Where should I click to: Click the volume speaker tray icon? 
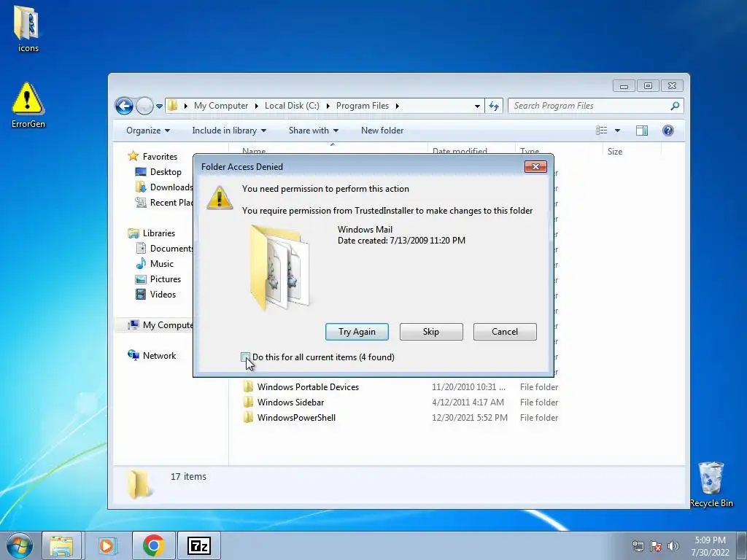coord(673,546)
